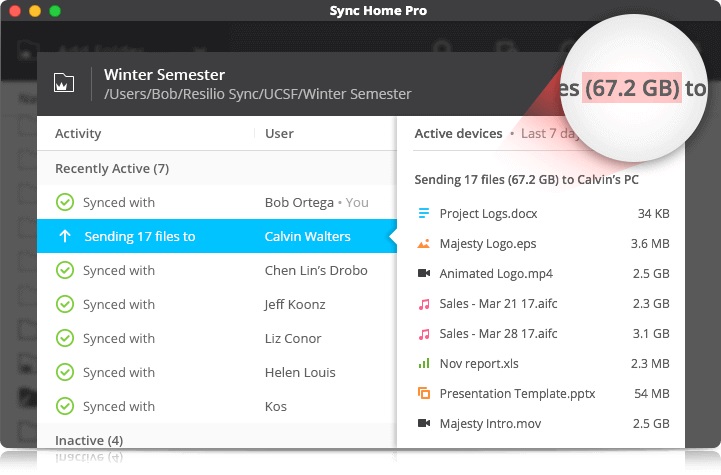
Task: Click the Winter Semester folder crown icon
Action: pyautogui.click(x=64, y=83)
